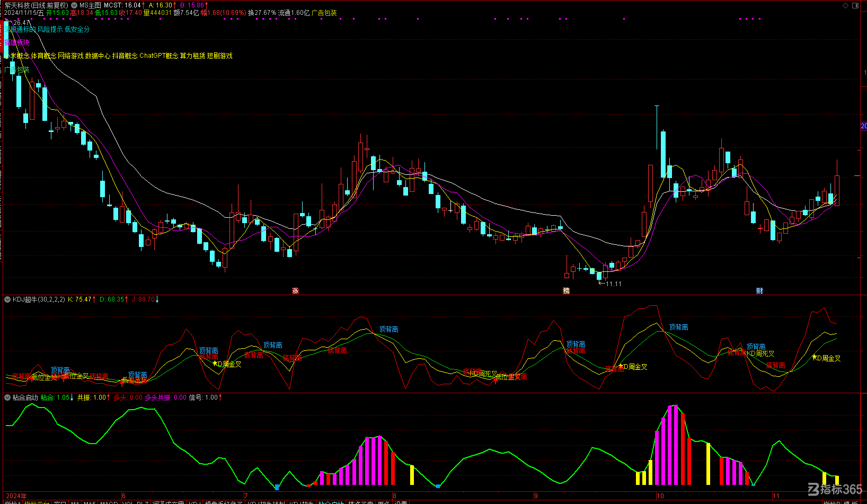Click month 6 on the time axis
867x504 pixels.
124,496
